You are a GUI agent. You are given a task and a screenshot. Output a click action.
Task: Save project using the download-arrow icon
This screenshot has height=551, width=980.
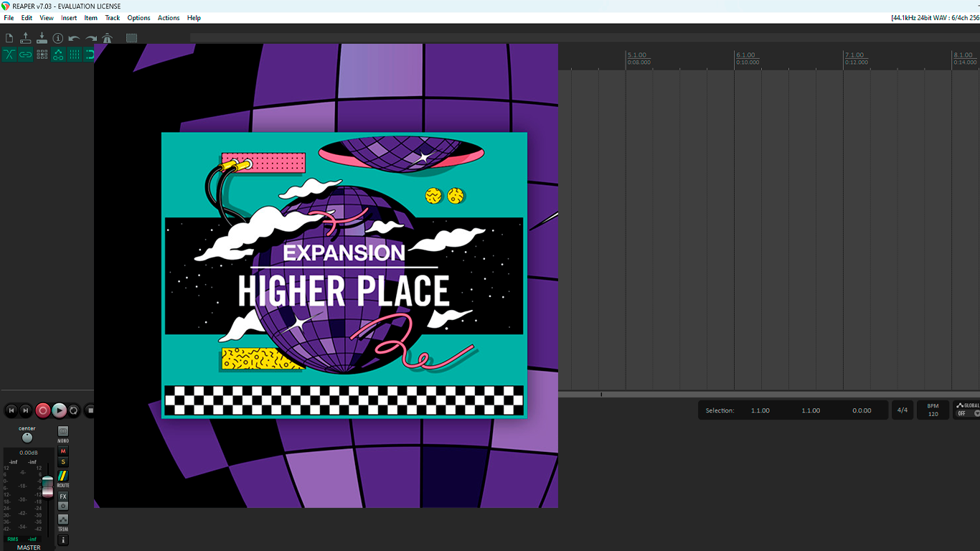tap(42, 38)
